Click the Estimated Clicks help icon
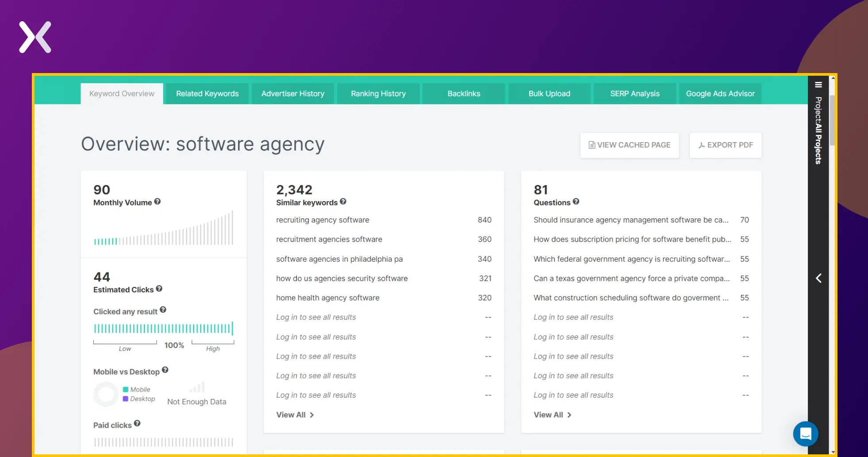 (x=159, y=289)
